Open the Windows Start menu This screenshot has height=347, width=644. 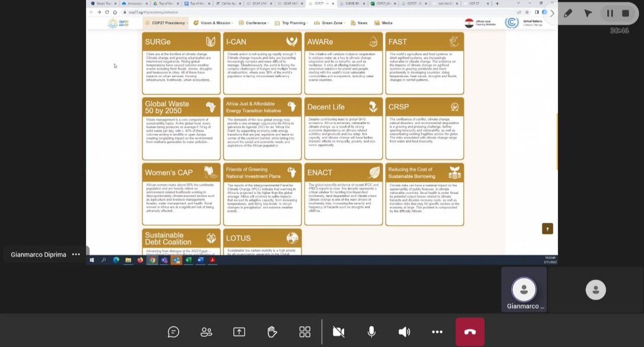pos(92,260)
